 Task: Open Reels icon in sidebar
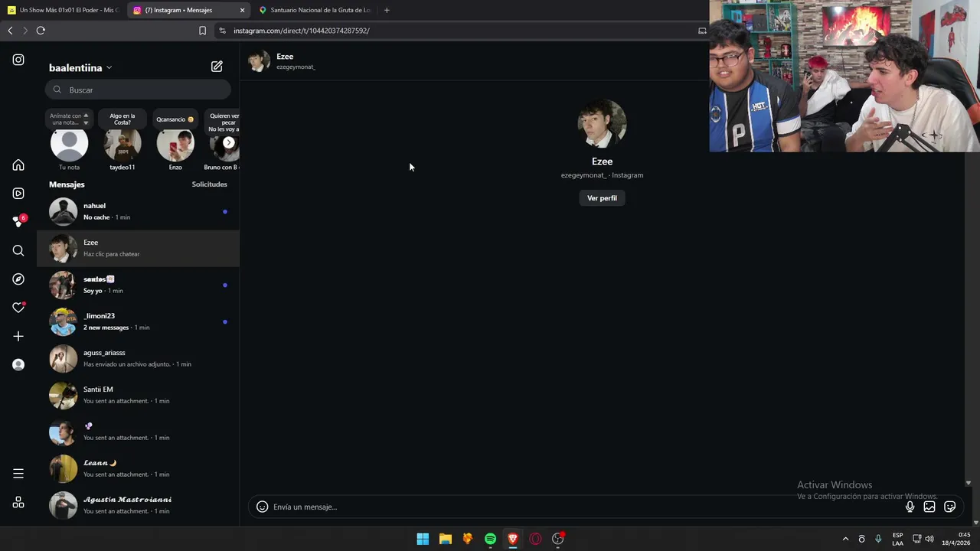pos(18,194)
